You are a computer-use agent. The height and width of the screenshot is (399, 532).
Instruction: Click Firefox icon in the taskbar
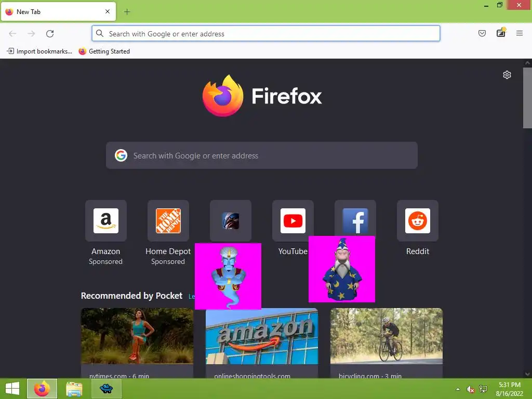coord(42,389)
